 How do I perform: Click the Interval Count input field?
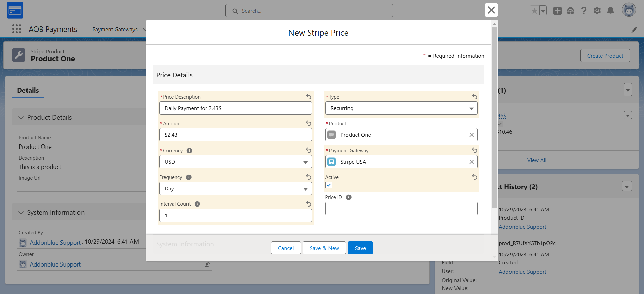[x=235, y=215]
